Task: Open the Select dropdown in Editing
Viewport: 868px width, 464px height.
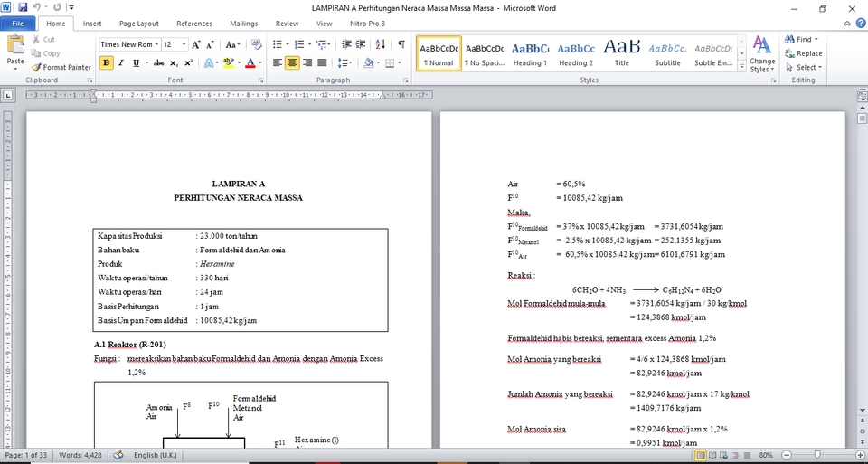Action: coord(804,67)
